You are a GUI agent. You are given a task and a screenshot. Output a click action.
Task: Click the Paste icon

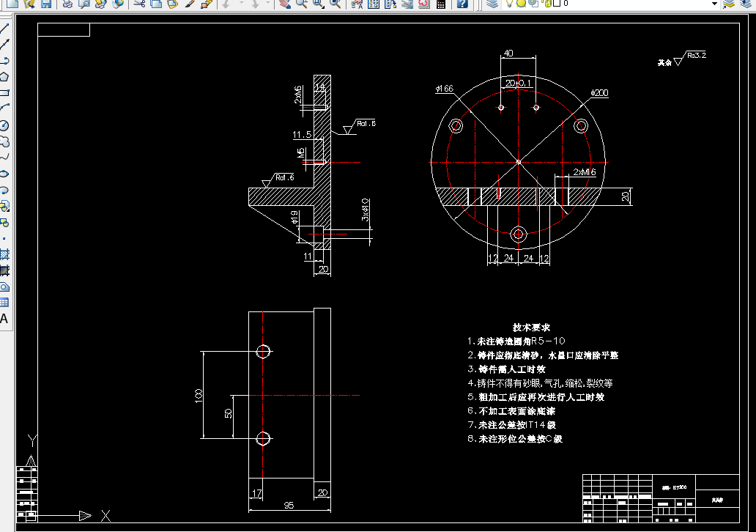(x=172, y=4)
